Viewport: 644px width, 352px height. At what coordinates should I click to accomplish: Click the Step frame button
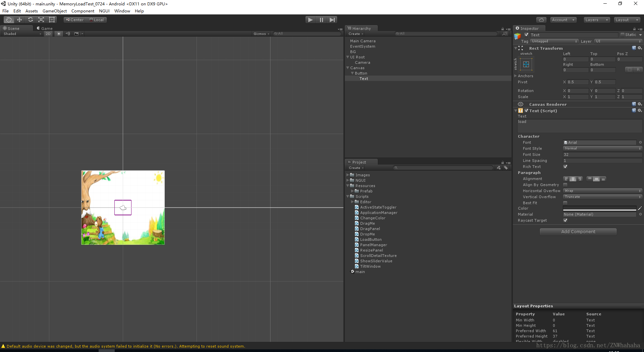[x=332, y=20]
